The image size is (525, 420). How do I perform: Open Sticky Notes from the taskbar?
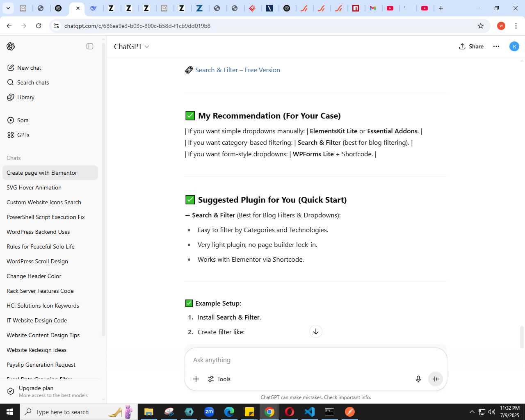249,412
